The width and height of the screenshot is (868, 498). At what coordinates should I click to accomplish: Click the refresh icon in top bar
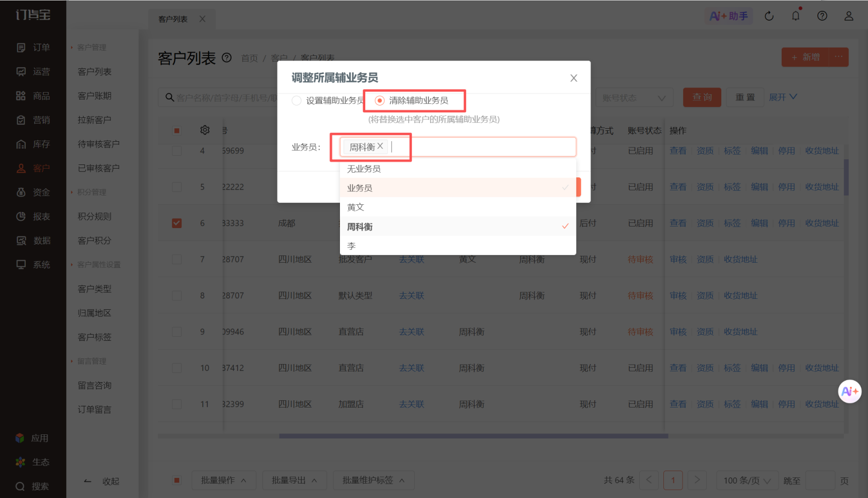pos(769,16)
